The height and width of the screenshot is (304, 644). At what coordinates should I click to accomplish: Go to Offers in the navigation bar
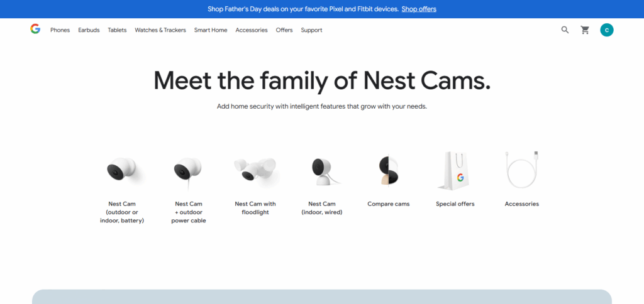point(284,30)
